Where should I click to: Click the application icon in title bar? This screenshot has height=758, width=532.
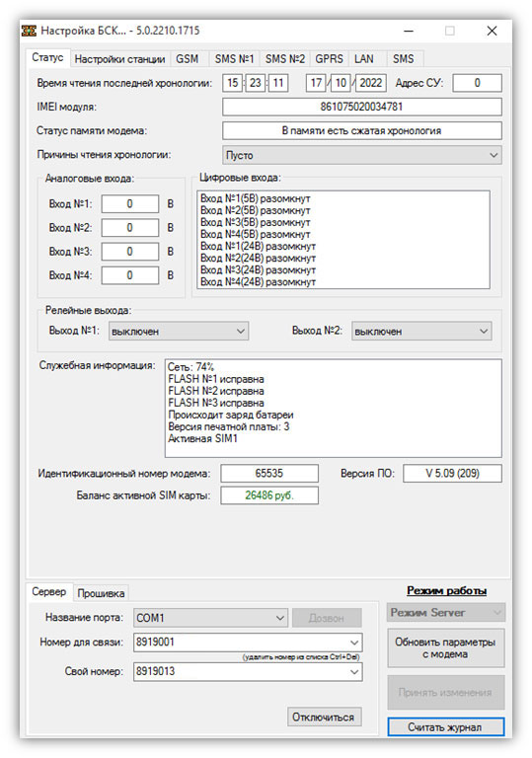coord(29,31)
